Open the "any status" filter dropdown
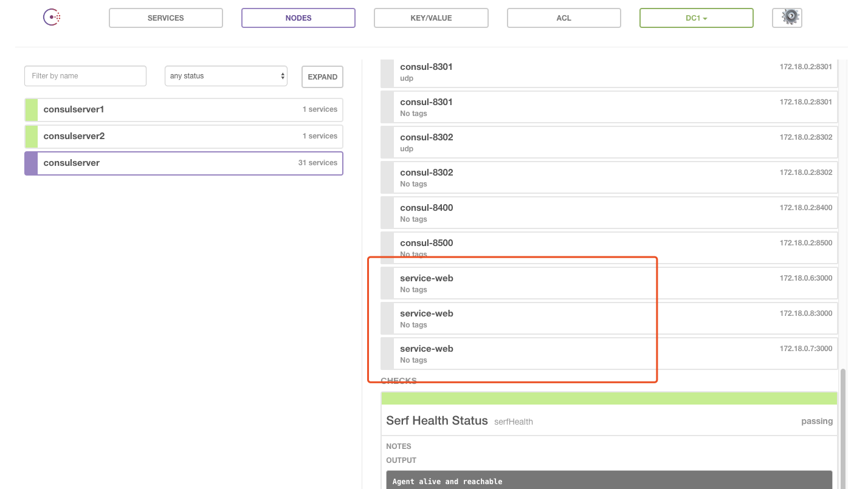This screenshot has height=489, width=868. click(x=226, y=75)
